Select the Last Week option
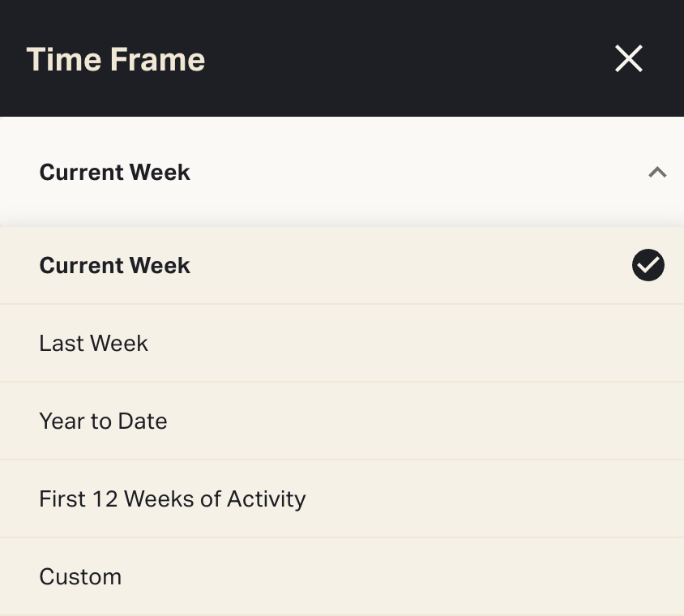The image size is (684, 616). [x=340, y=344]
